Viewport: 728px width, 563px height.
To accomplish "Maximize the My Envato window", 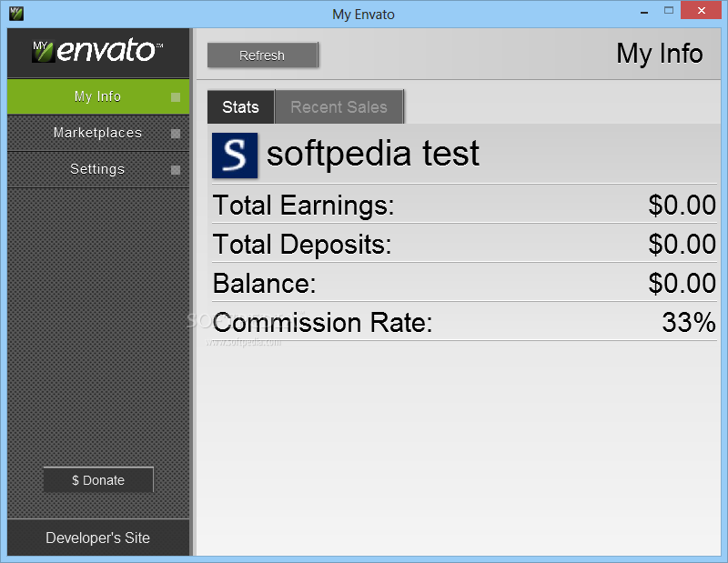I will [669, 11].
